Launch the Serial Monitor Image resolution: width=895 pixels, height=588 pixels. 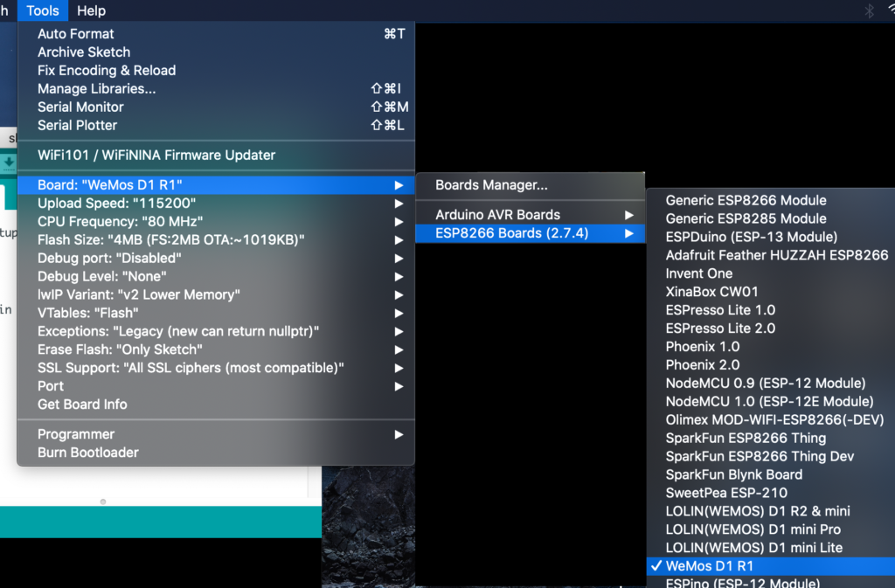click(x=217, y=107)
